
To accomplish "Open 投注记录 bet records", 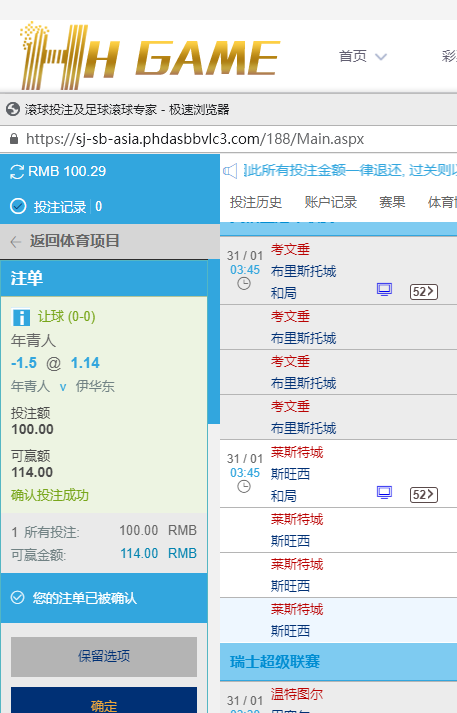I will (60, 207).
